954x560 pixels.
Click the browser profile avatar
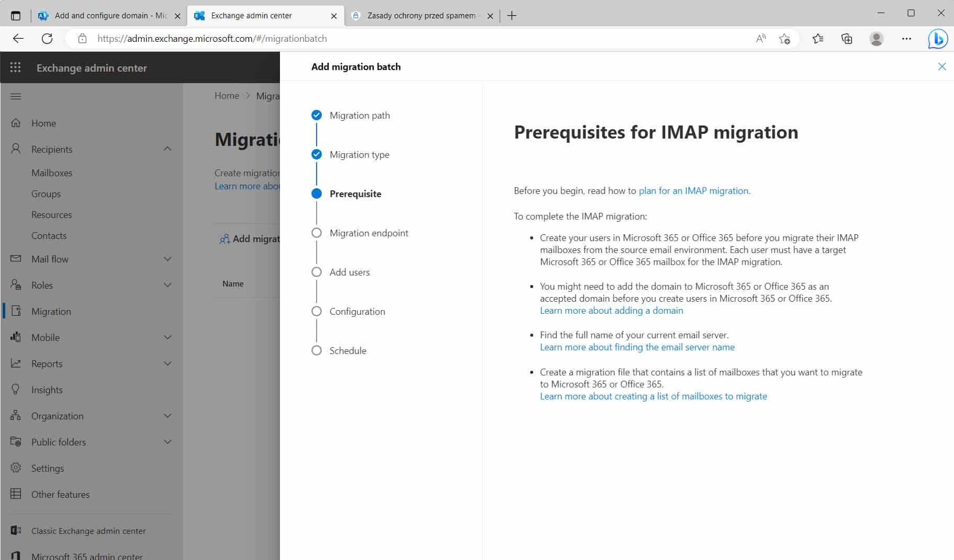click(877, 39)
